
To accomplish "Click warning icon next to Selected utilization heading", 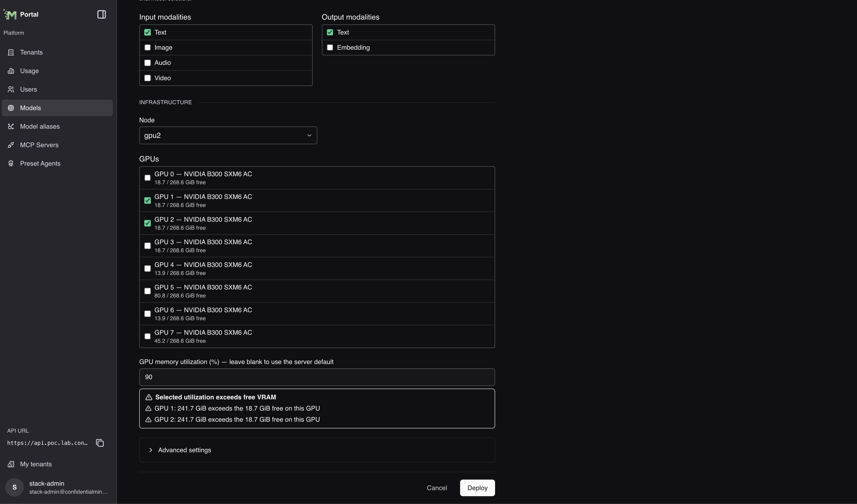I will tap(149, 397).
